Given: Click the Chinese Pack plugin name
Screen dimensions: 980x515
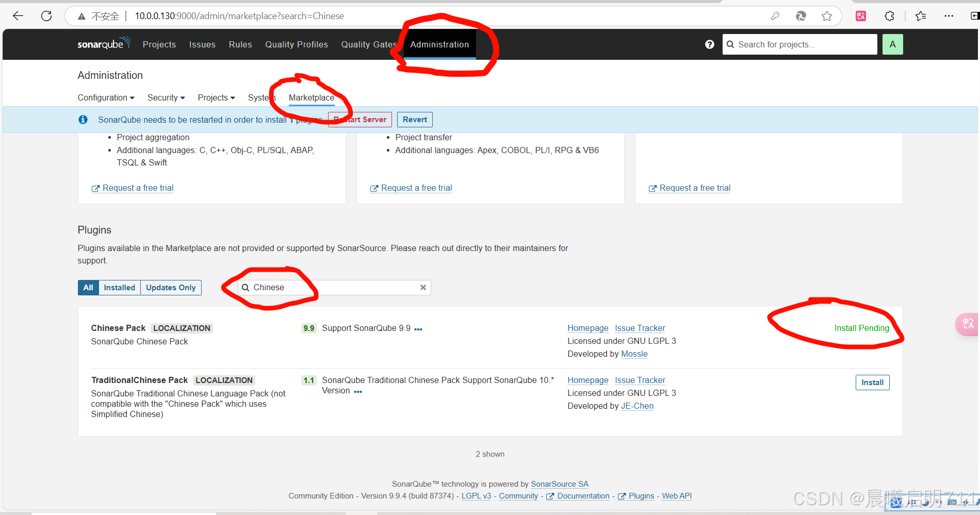Looking at the screenshot, I should tap(118, 328).
